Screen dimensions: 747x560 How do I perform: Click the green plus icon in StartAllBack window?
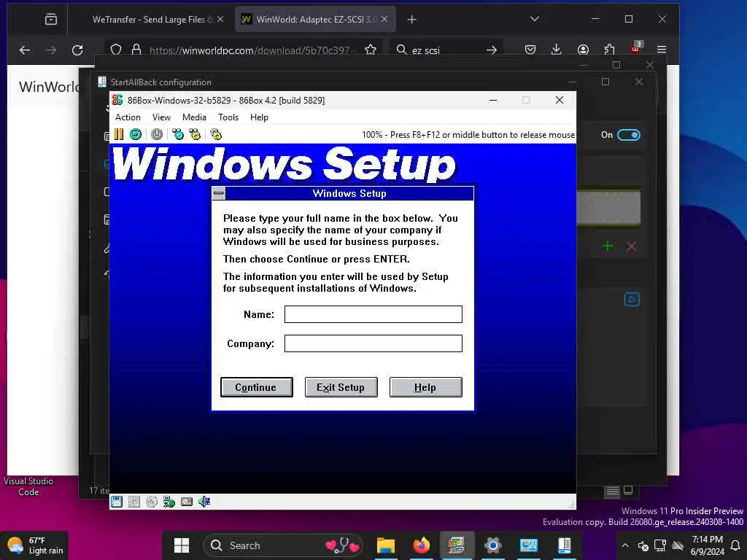tap(608, 246)
